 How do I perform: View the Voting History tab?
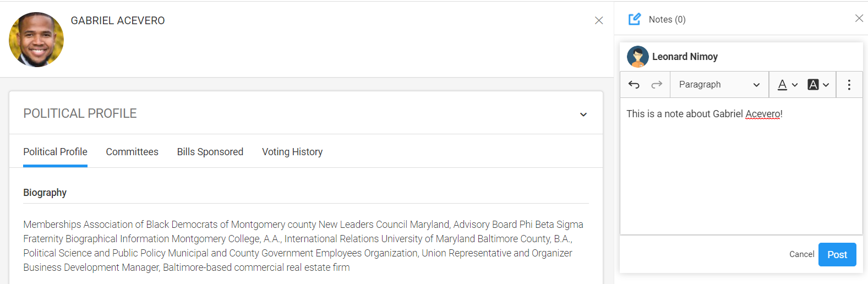292,152
